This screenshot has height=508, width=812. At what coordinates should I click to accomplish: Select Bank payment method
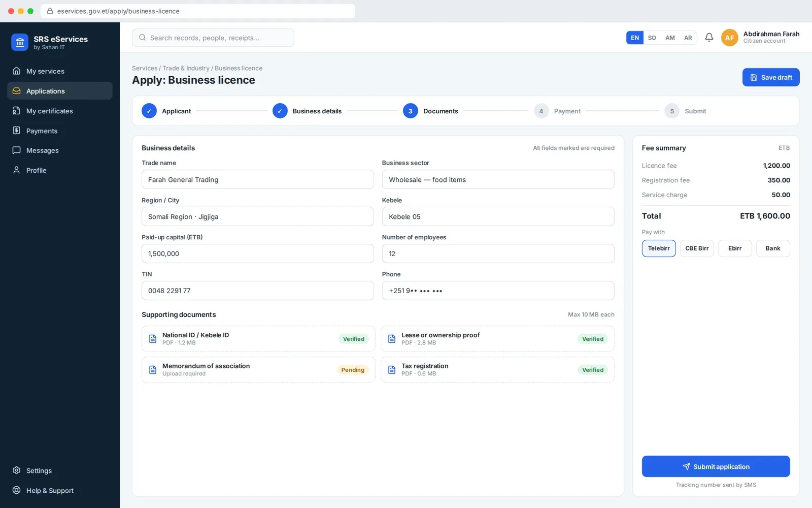pyautogui.click(x=773, y=248)
